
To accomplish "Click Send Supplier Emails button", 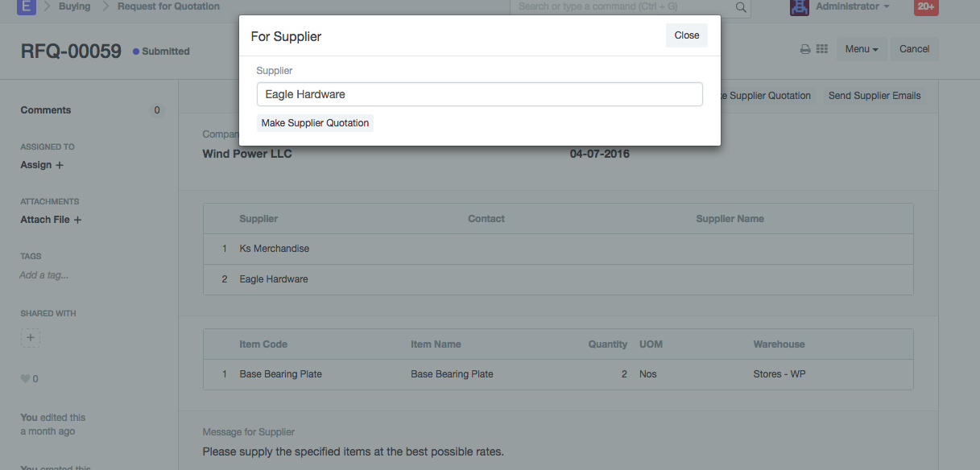I will tap(875, 96).
